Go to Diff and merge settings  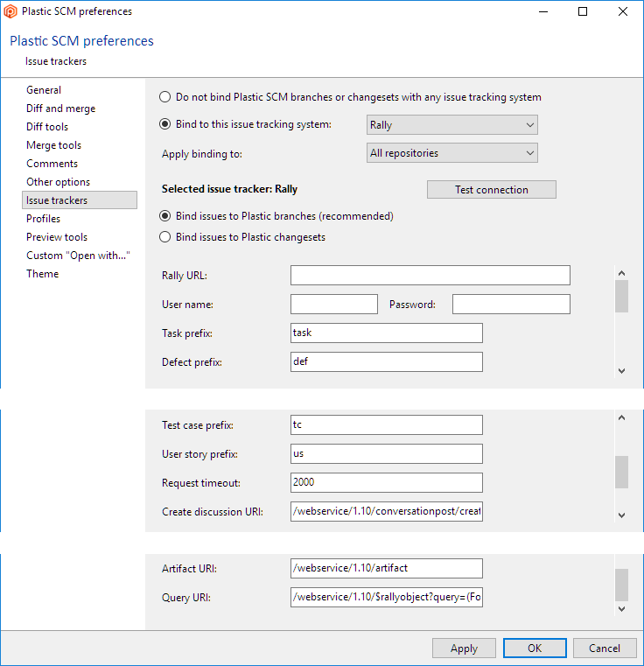tap(60, 109)
